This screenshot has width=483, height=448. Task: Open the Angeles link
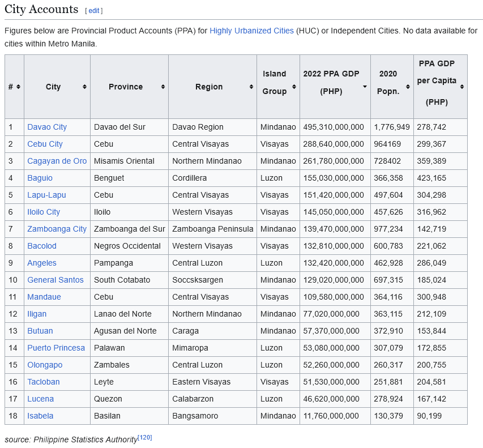tap(42, 263)
